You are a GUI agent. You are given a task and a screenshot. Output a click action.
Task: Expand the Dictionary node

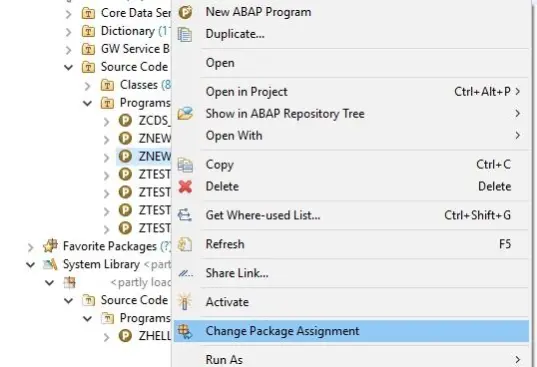click(68, 32)
